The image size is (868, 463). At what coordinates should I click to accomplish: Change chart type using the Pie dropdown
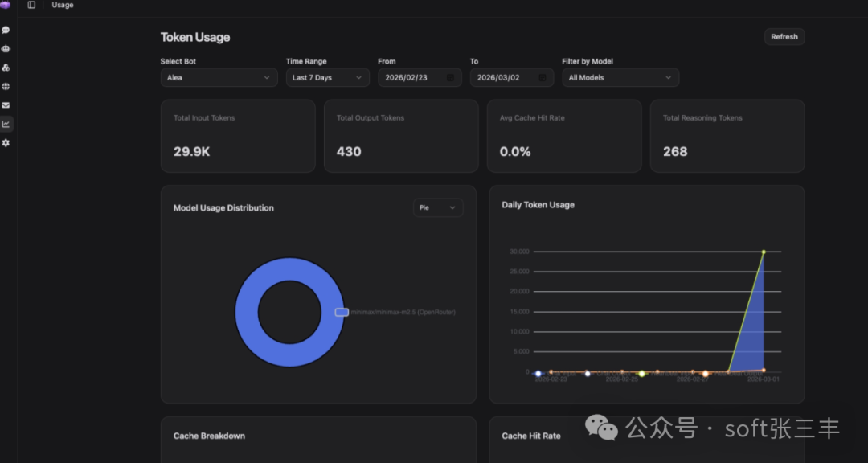click(x=437, y=207)
